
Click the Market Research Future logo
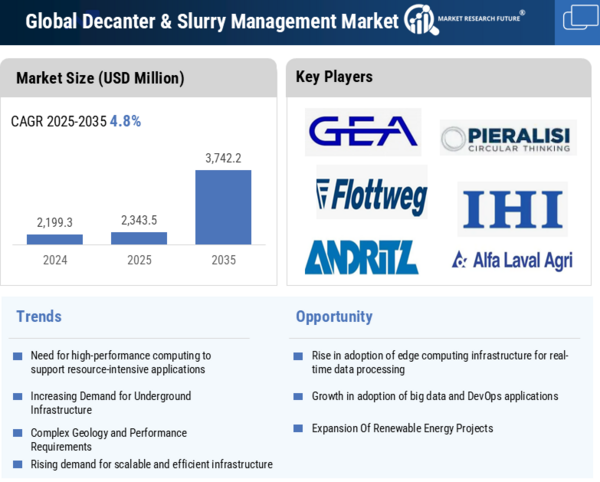465,20
